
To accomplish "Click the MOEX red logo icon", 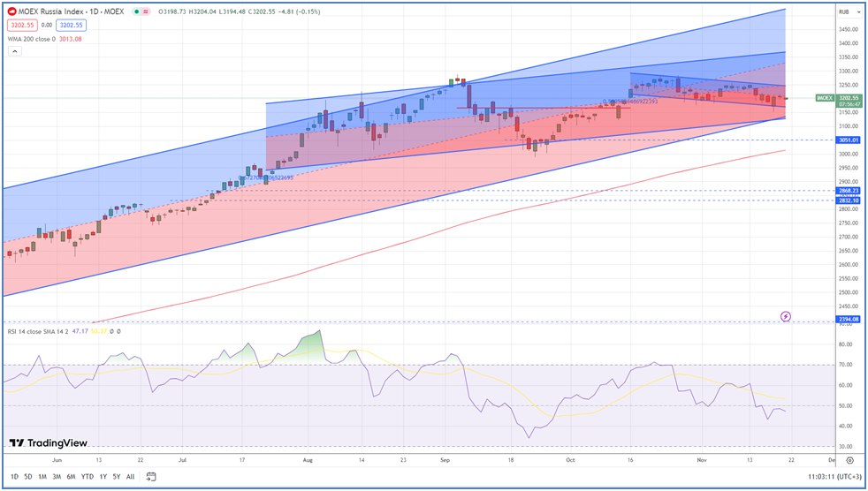I will point(11,11).
